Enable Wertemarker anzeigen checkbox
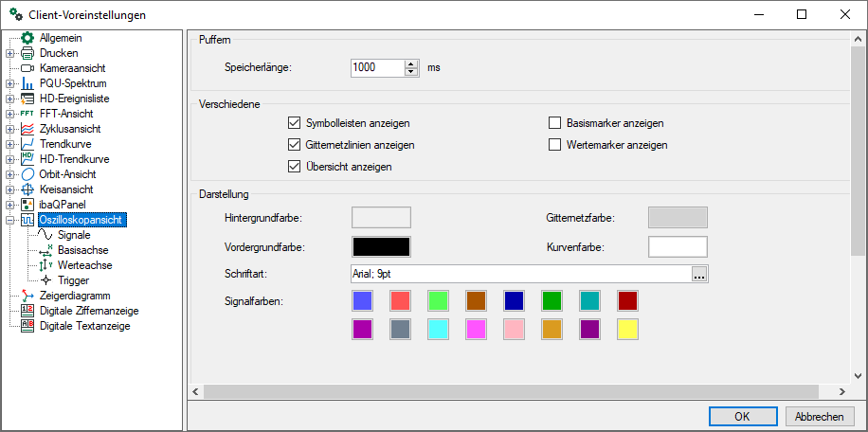 tap(555, 145)
